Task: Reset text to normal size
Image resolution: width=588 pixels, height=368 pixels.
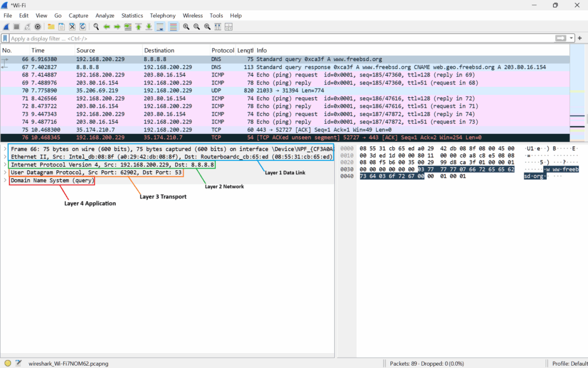Action: point(207,26)
